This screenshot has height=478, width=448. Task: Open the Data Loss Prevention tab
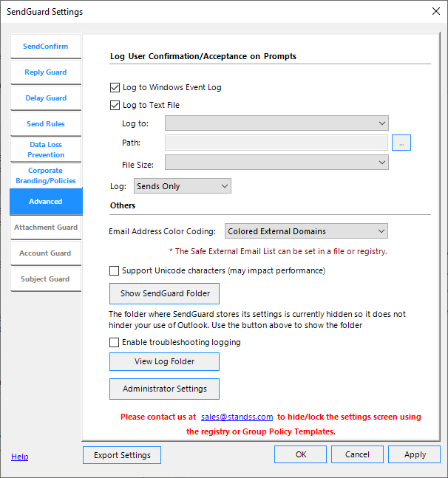tap(46, 150)
